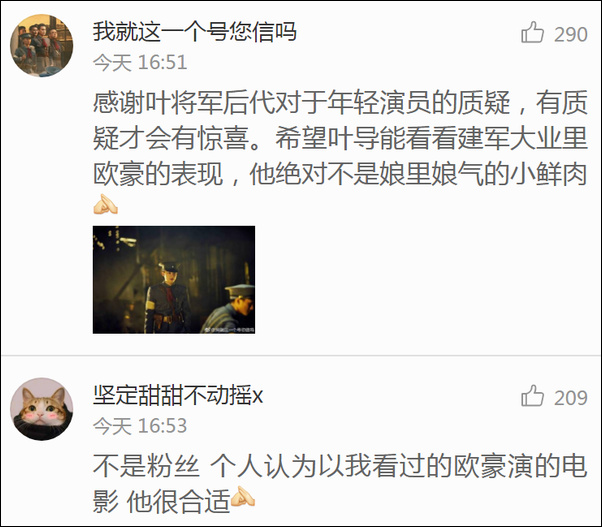Open username 我就这一个号您信吗
The image size is (602, 527).
195,31
